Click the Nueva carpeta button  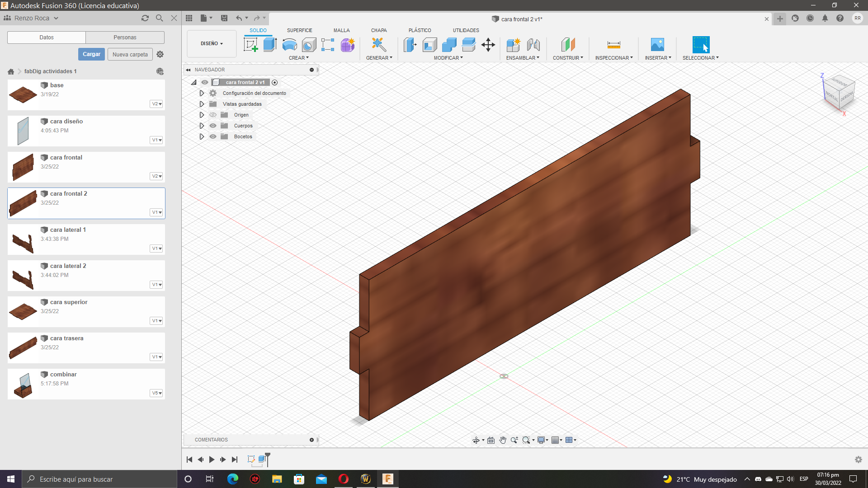pos(130,54)
